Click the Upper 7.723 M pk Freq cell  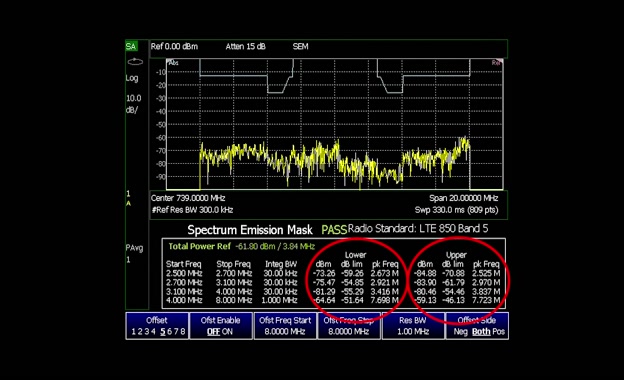[486, 300]
